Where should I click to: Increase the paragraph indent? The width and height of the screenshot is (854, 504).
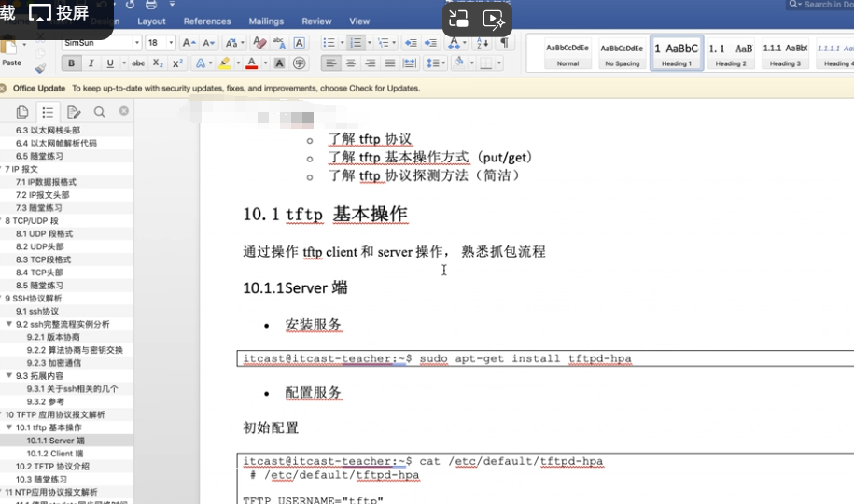tap(430, 43)
